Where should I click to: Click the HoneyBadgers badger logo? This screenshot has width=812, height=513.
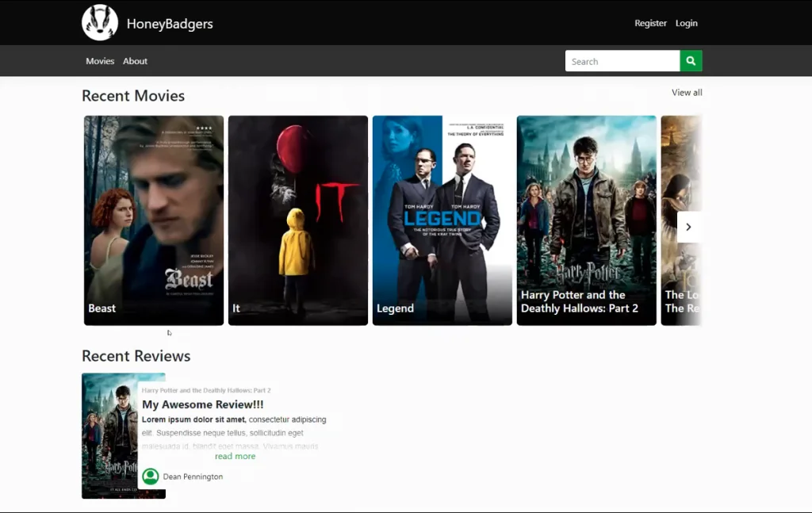pyautogui.click(x=99, y=23)
